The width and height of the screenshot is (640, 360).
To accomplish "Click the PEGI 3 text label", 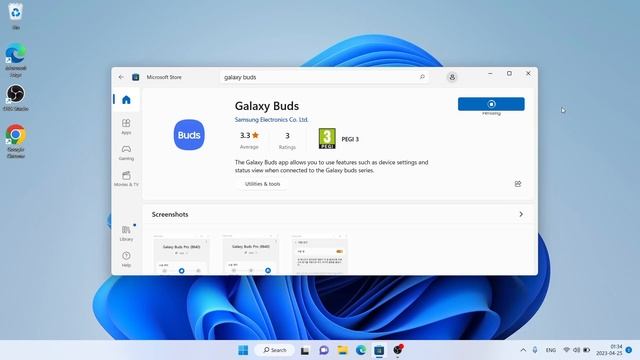I will coord(350,139).
